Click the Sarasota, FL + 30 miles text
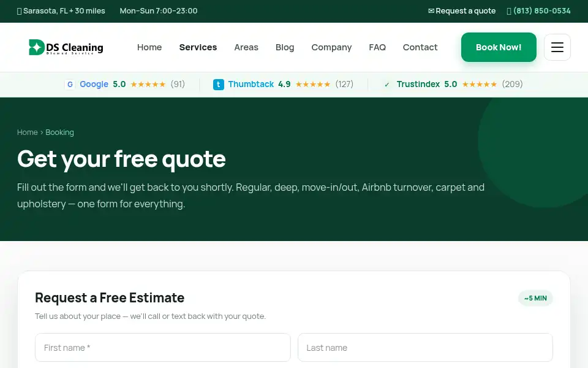Screen dimensions: 588x368 tap(64, 11)
